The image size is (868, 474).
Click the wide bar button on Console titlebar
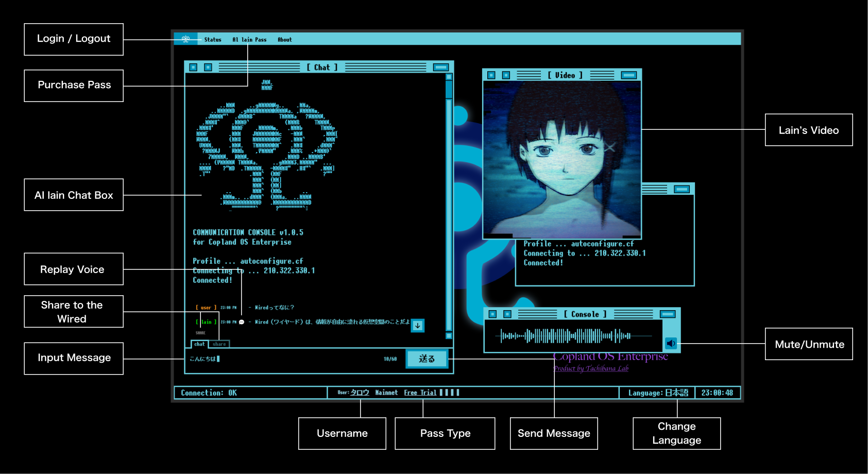(668, 314)
